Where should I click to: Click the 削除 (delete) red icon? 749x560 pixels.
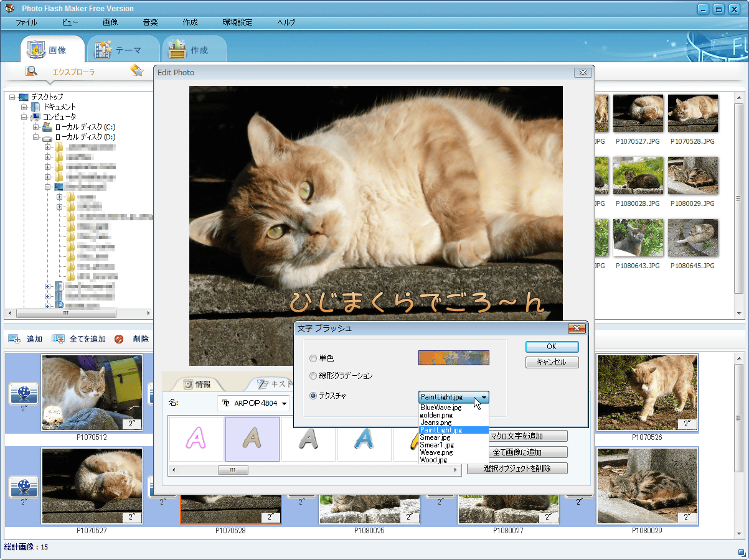pos(119,339)
